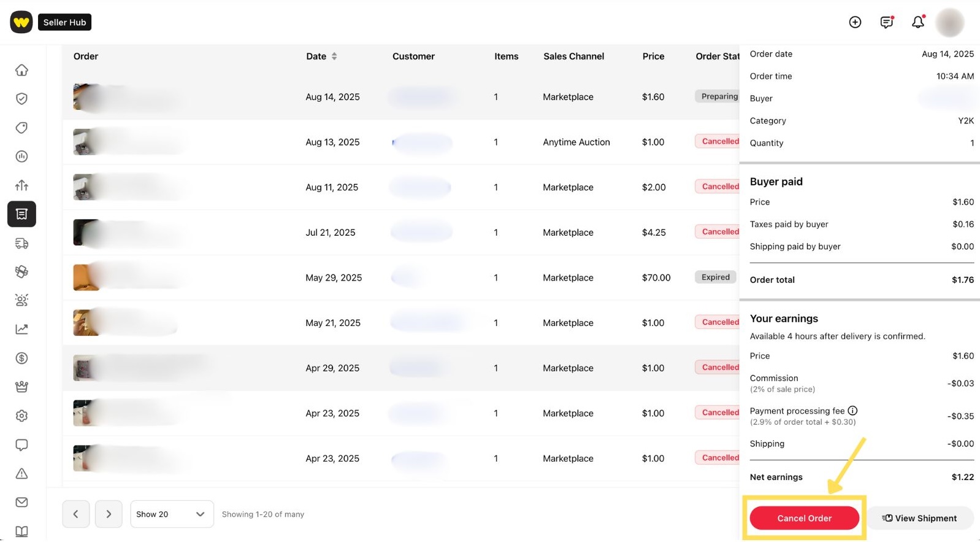Viewport: 980px width, 542px height.
Task: Click the View Shipment button
Action: pos(919,518)
